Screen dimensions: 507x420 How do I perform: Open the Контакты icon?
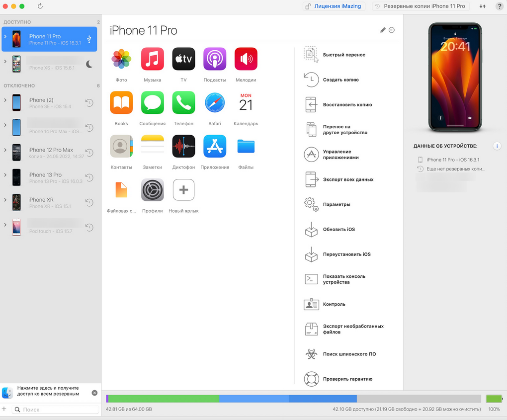click(x=121, y=146)
